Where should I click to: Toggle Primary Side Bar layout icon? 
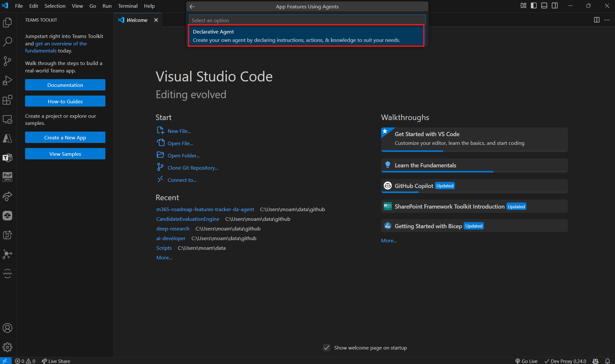[x=534, y=6]
